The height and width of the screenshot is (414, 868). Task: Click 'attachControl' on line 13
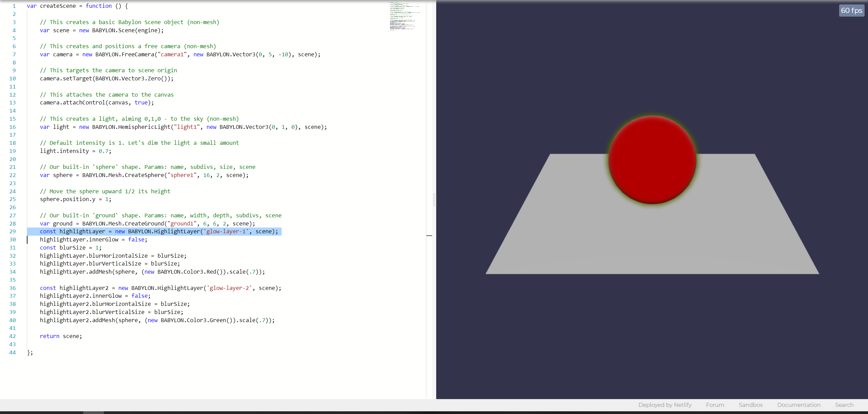[84, 102]
